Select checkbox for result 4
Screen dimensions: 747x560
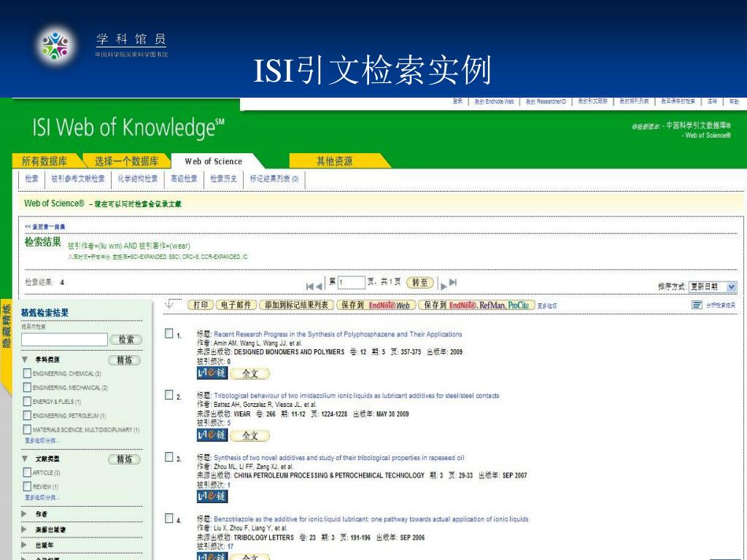coord(169,518)
